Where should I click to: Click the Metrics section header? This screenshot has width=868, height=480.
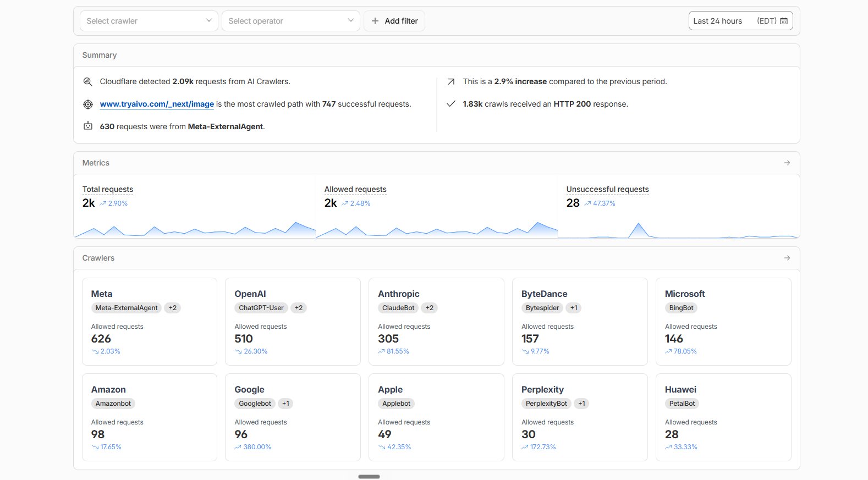click(x=437, y=163)
